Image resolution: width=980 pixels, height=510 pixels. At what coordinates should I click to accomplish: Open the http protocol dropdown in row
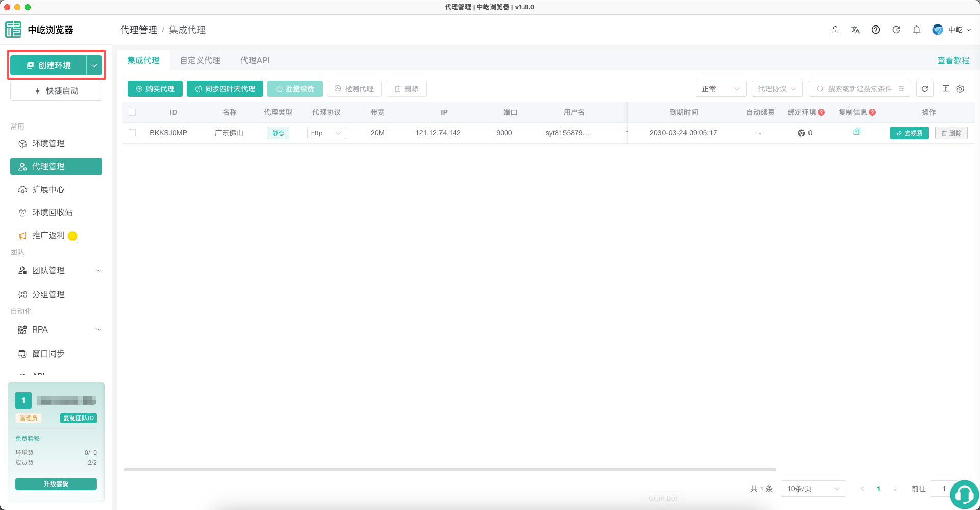(326, 133)
